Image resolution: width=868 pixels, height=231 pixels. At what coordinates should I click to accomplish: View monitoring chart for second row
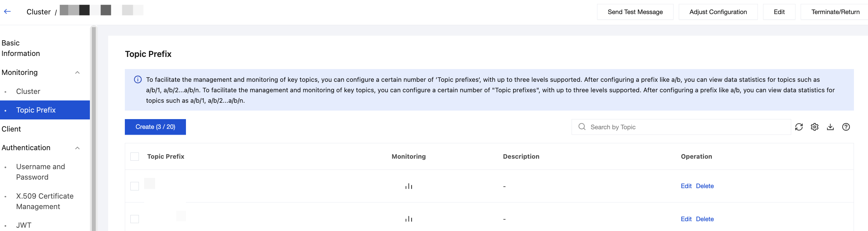[x=409, y=219]
